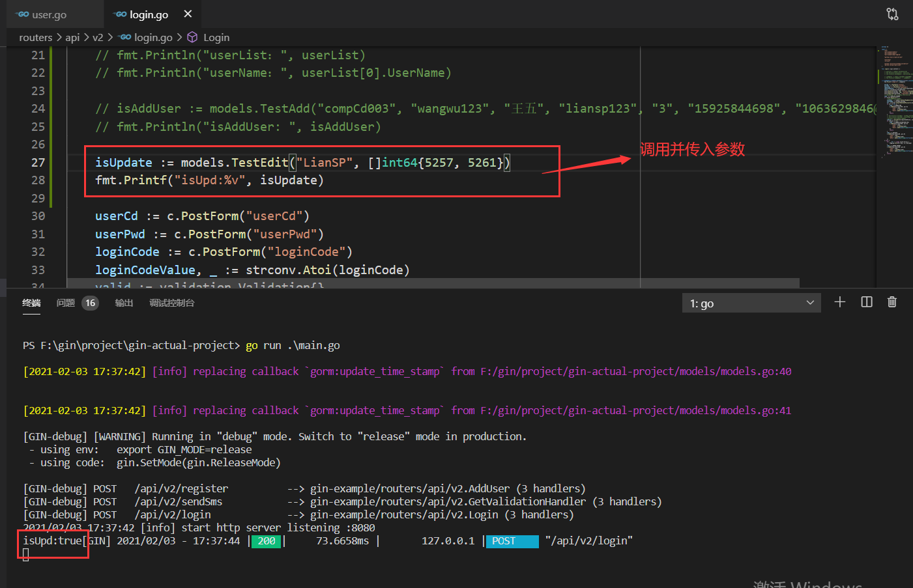Close the login.go tab with its X
Viewport: 913px width, 588px height.
[x=188, y=14]
